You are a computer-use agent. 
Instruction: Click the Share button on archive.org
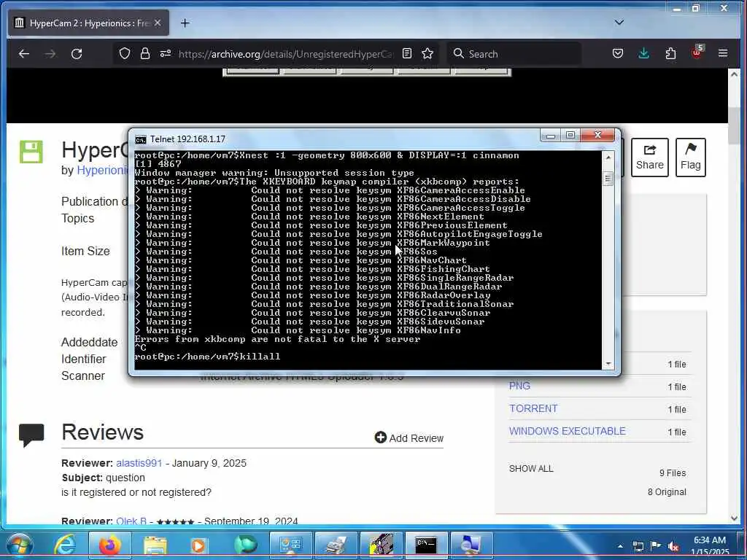click(x=650, y=157)
